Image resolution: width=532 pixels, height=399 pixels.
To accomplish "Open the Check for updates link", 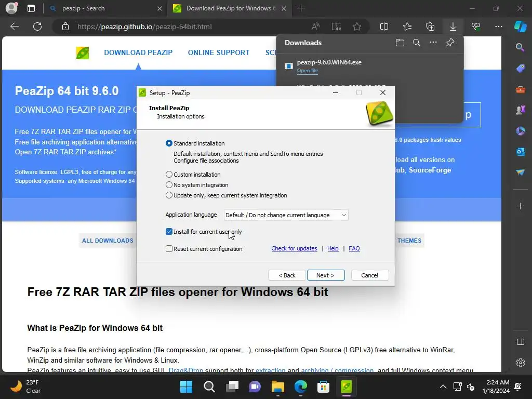I will coord(294,248).
